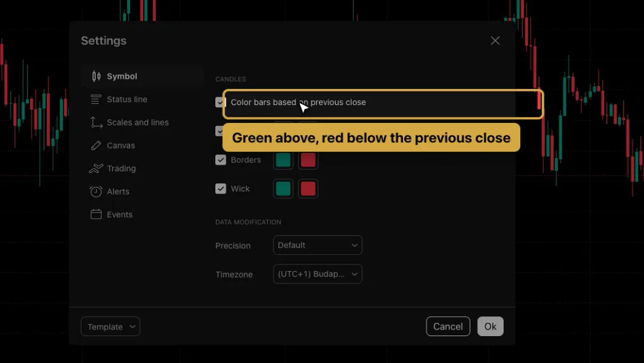This screenshot has height=363, width=644.
Task: Click the Status line icon
Action: click(x=95, y=99)
